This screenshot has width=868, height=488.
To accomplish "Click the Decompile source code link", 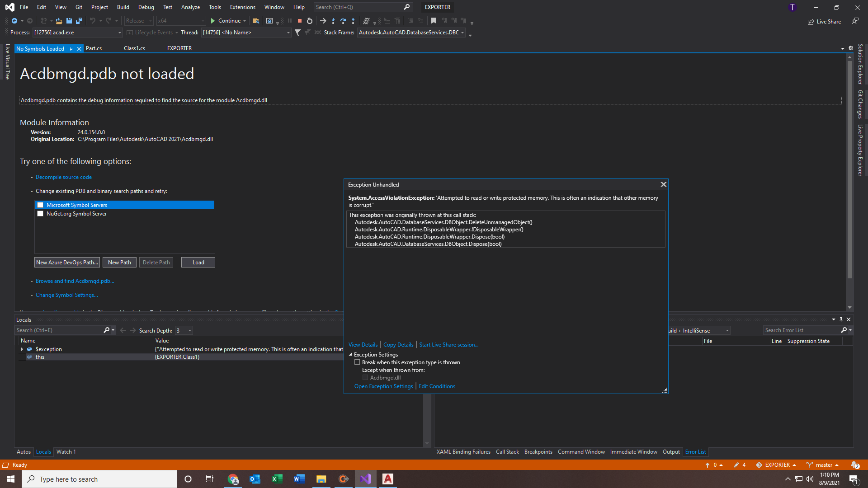I will (64, 177).
